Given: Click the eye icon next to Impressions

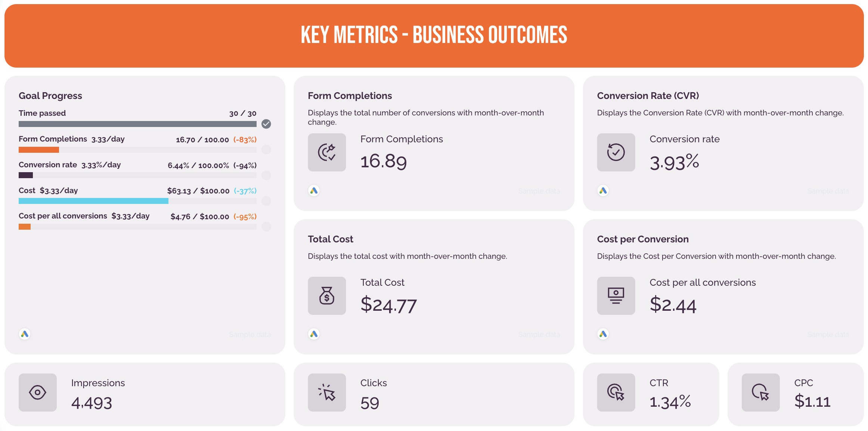Looking at the screenshot, I should 37,392.
